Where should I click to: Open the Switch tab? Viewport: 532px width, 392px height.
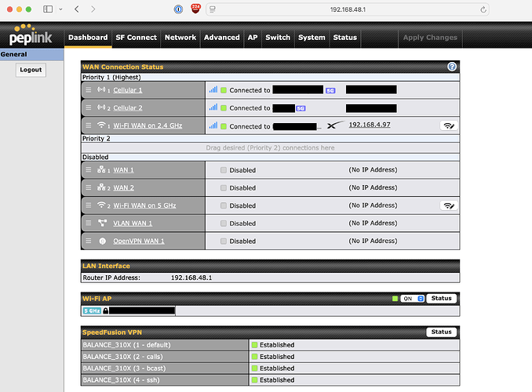coord(278,38)
